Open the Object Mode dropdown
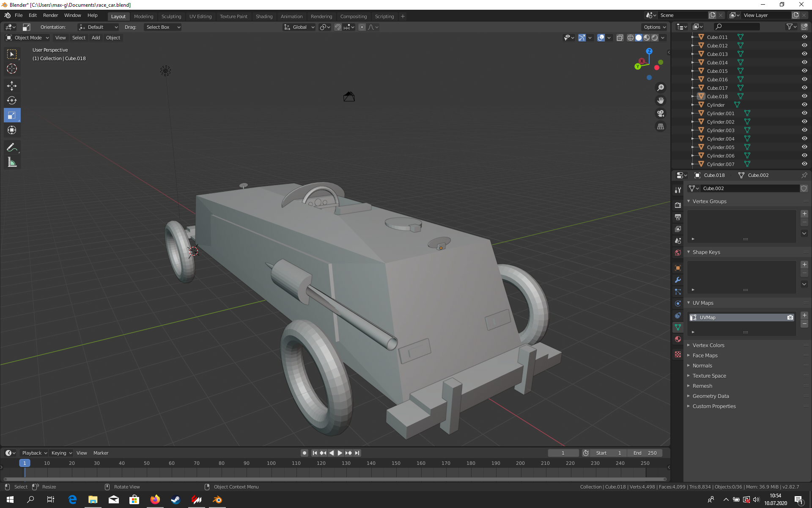Image resolution: width=812 pixels, height=508 pixels. coord(27,38)
